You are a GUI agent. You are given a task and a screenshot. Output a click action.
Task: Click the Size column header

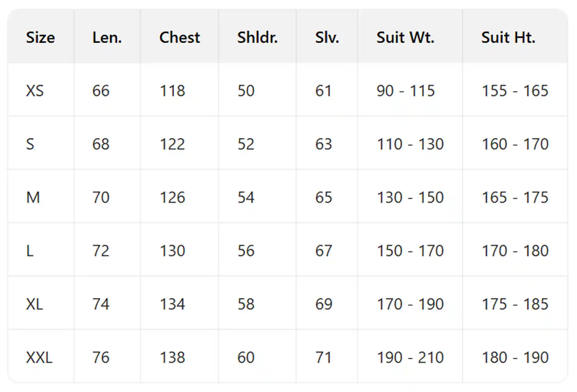pyautogui.click(x=40, y=38)
